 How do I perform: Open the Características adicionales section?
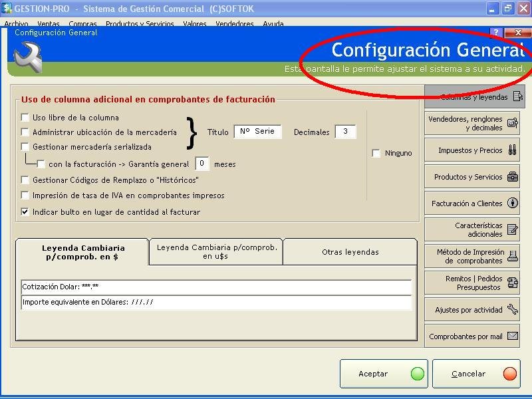click(x=474, y=229)
